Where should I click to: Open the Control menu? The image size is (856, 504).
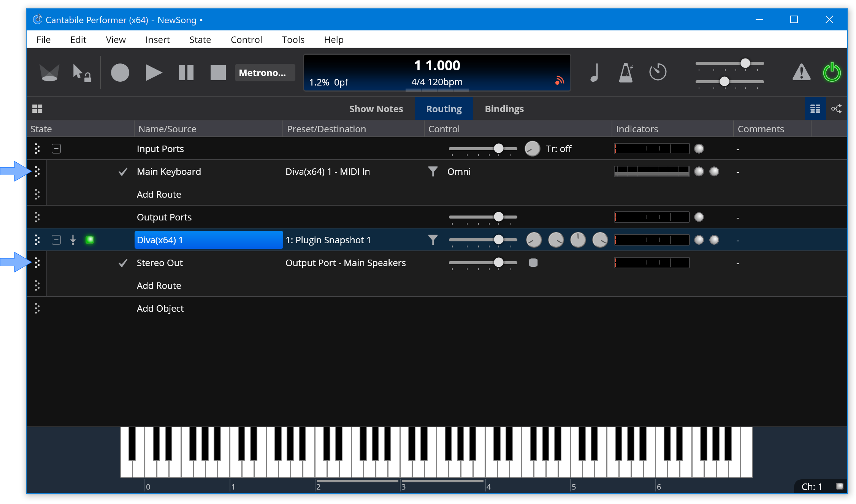coord(246,40)
